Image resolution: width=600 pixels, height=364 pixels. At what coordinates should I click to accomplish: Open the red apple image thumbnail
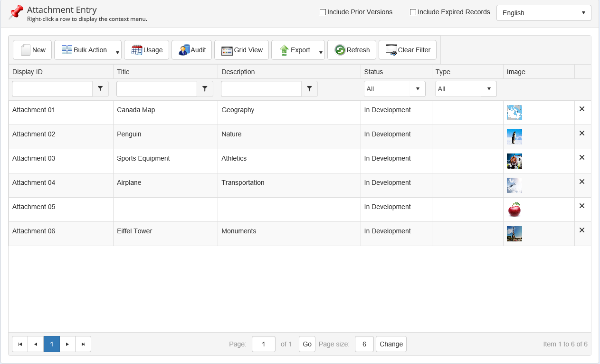click(514, 209)
